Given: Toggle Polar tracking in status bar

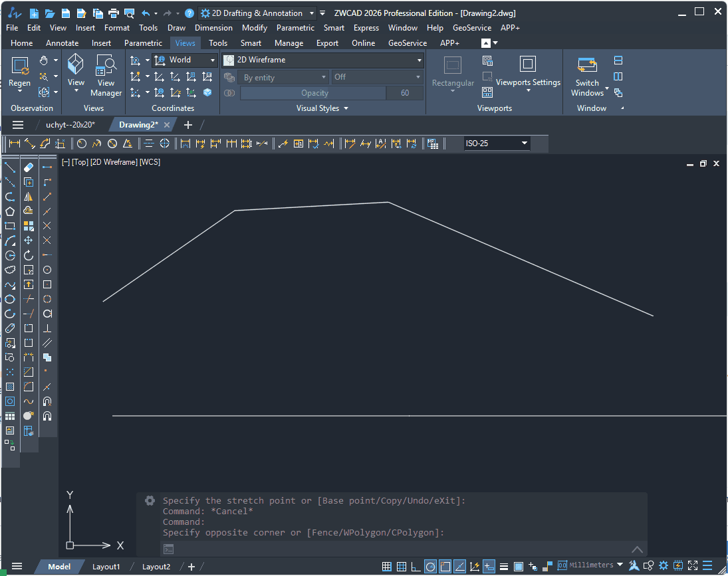Looking at the screenshot, I should [430, 566].
